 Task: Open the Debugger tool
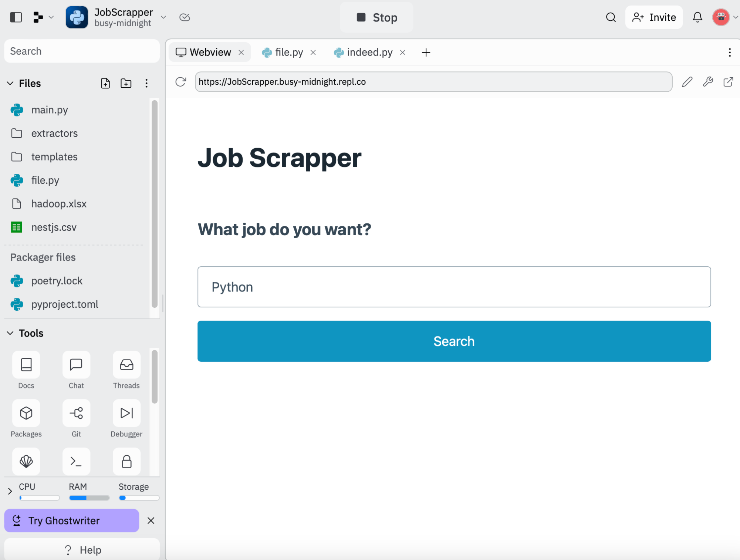[x=126, y=413]
